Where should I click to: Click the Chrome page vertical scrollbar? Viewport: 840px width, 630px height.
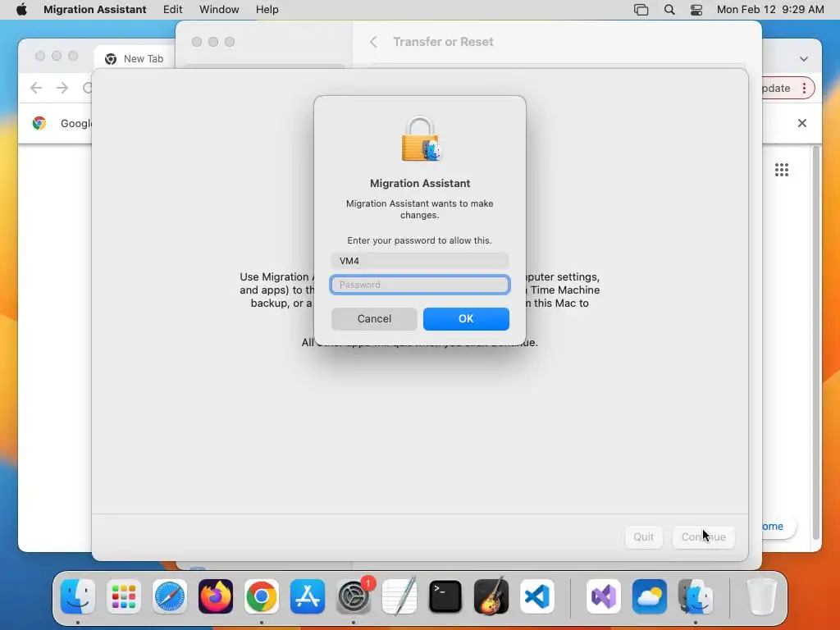(816, 343)
